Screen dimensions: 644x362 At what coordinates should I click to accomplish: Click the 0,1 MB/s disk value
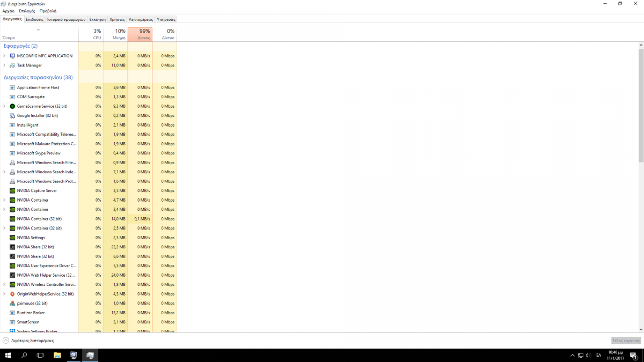(142, 219)
